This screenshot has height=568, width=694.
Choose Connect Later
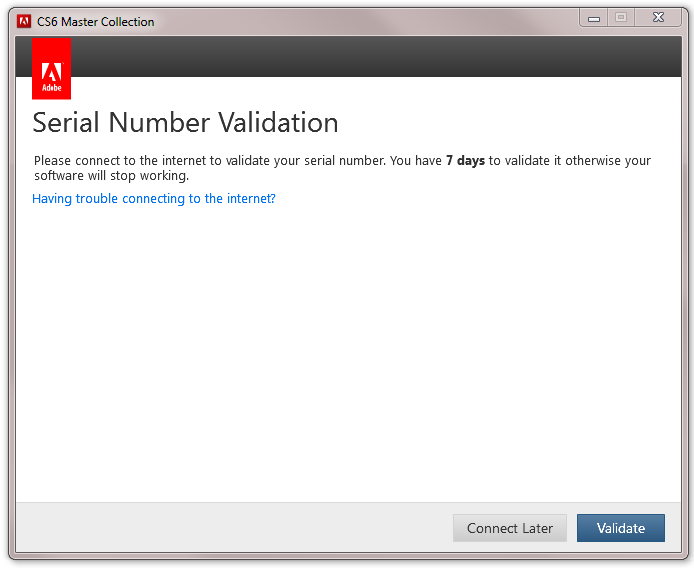510,528
